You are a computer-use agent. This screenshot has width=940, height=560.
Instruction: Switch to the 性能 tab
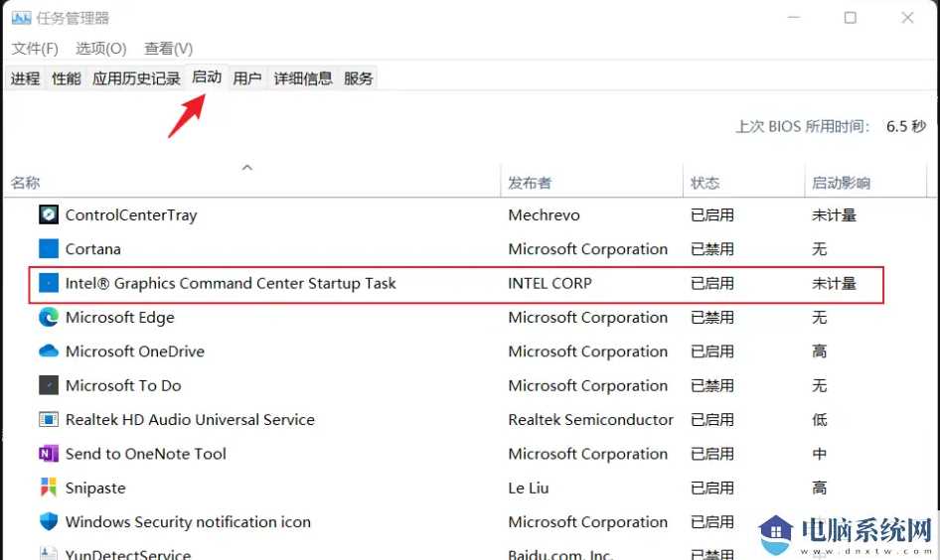(66, 78)
